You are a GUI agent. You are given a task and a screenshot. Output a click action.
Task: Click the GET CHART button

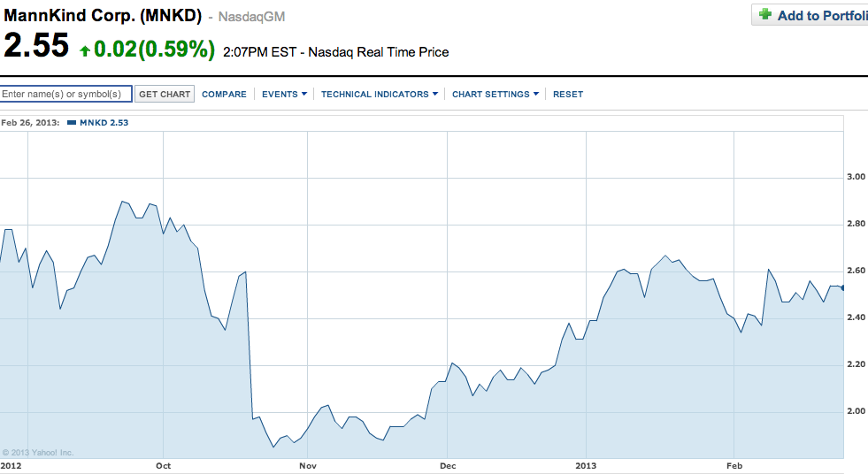tap(165, 94)
